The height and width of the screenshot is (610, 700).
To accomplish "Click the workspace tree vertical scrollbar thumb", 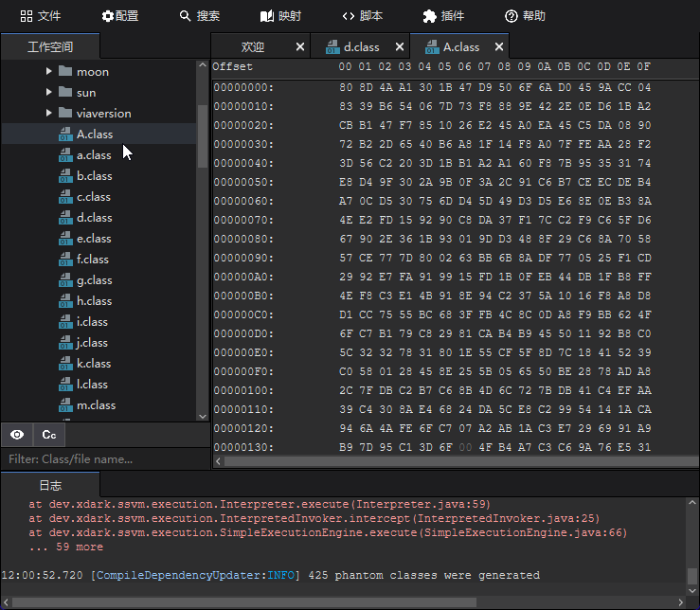I will tap(202, 136).
